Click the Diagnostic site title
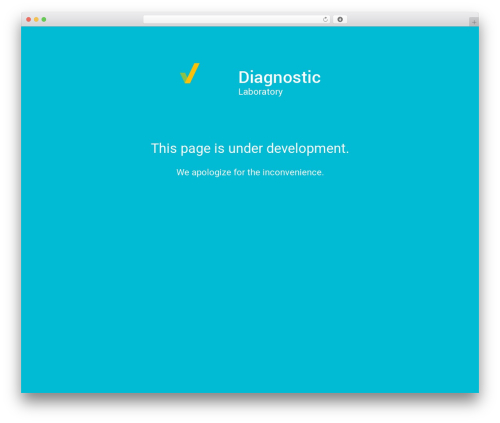This screenshot has height=423, width=500. click(x=279, y=77)
